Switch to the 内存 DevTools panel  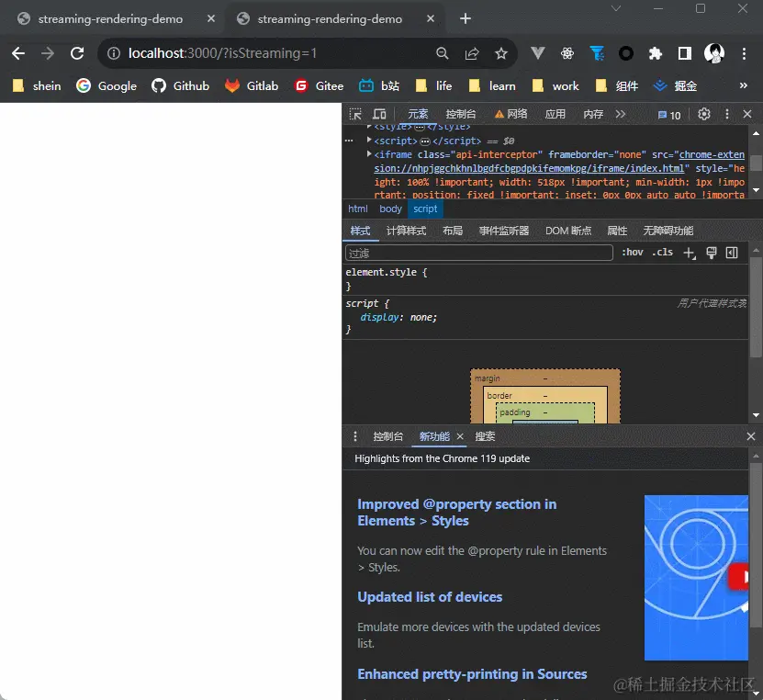pyautogui.click(x=593, y=115)
